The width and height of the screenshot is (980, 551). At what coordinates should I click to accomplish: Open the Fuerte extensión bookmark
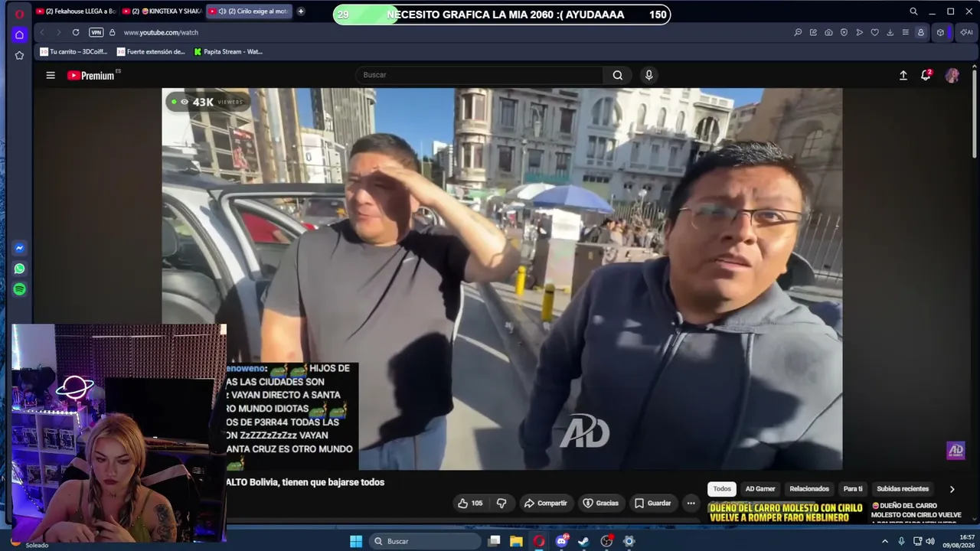[x=151, y=52]
